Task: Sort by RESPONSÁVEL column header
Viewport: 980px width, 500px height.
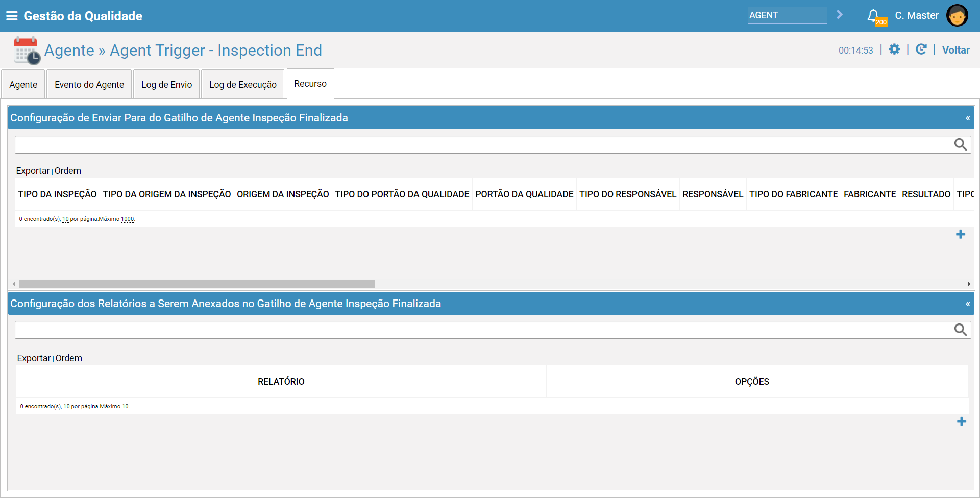Action: pos(713,194)
